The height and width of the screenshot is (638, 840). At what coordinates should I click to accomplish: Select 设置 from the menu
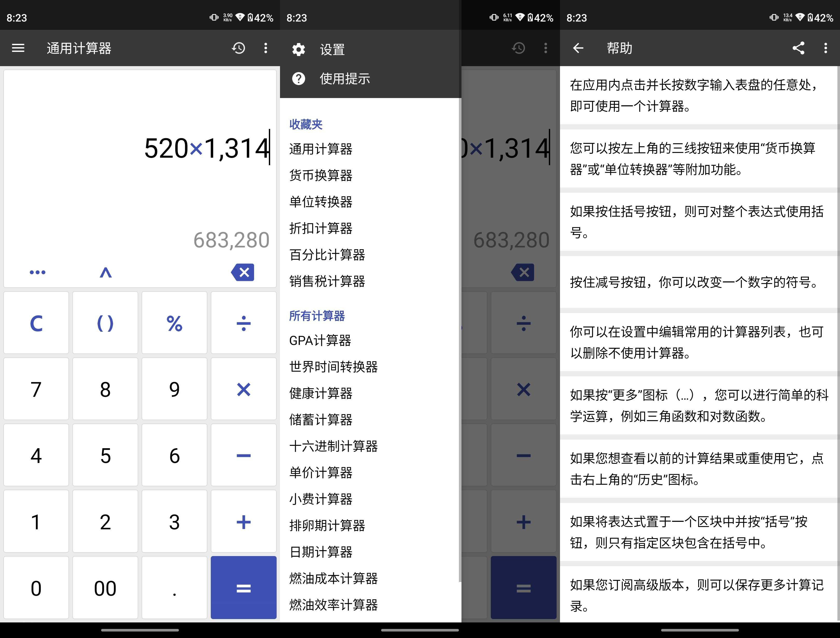(332, 49)
